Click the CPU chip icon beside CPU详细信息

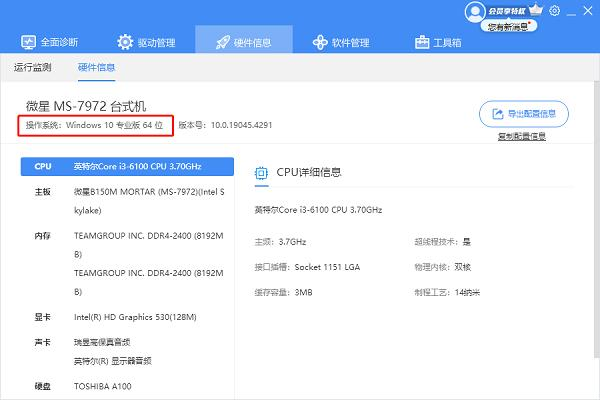click(261, 173)
